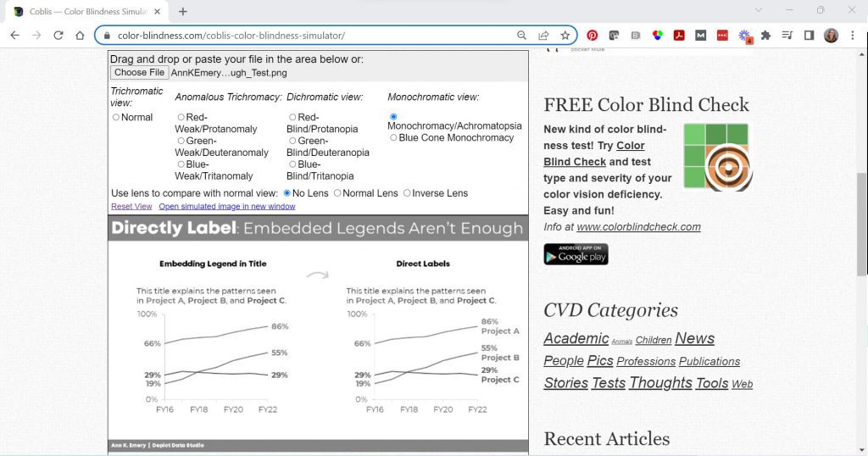Open the color wheel extension icon

[x=657, y=36]
